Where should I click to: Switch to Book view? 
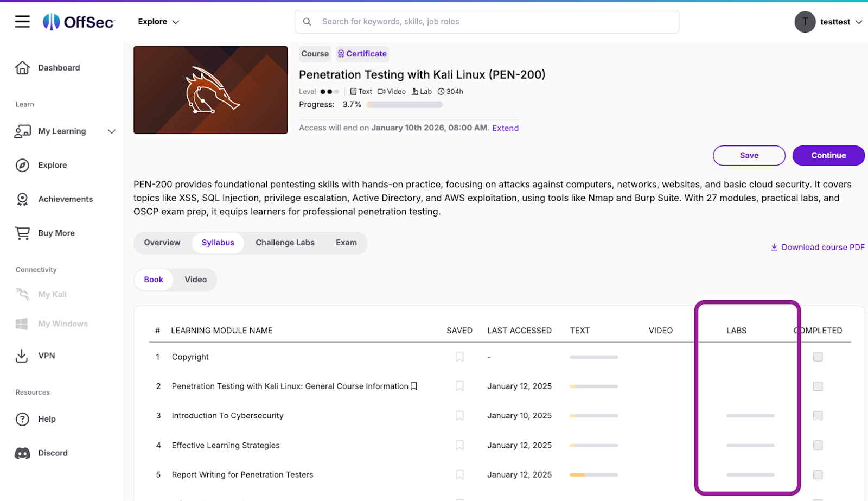pyautogui.click(x=154, y=280)
